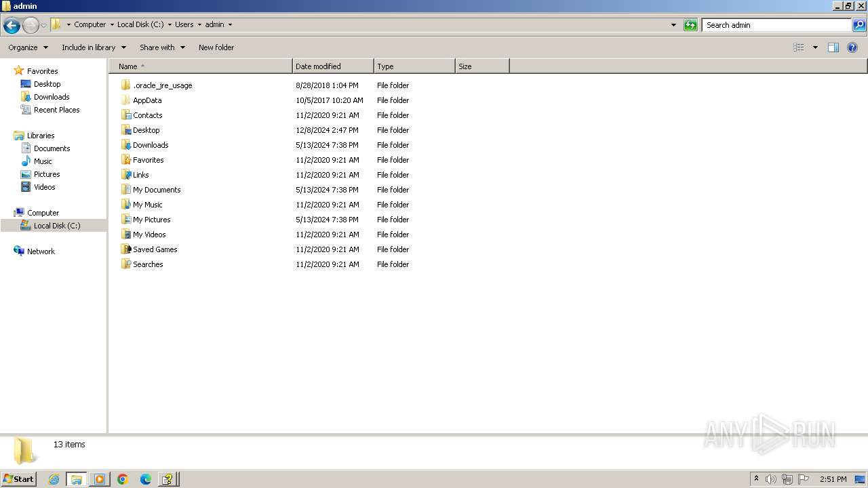868x488 pixels.
Task: Change your view icon in toolbar
Action: pos(799,47)
